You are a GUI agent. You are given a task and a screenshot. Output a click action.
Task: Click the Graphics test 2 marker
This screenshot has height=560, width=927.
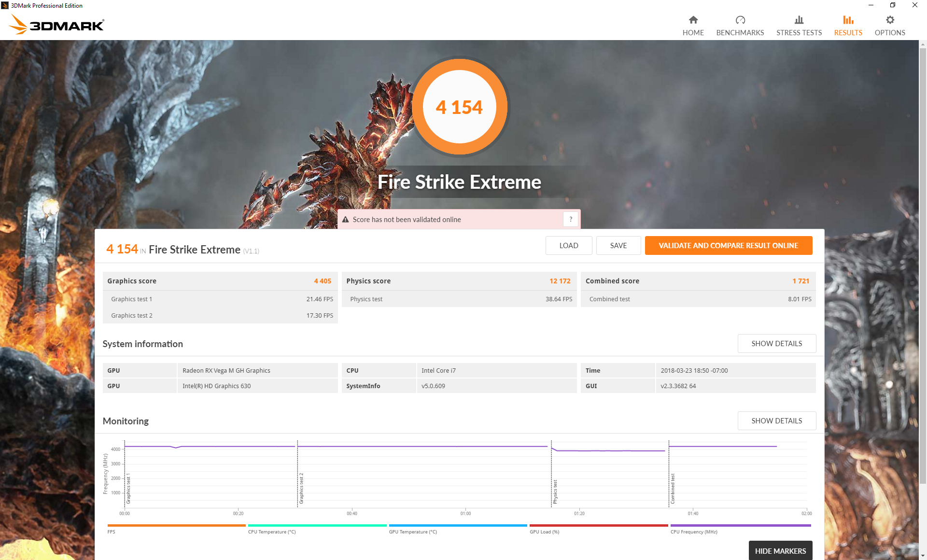click(x=301, y=489)
